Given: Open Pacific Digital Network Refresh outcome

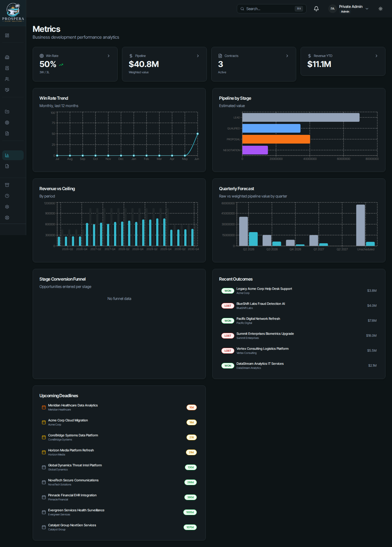Looking at the screenshot, I should [299, 321].
